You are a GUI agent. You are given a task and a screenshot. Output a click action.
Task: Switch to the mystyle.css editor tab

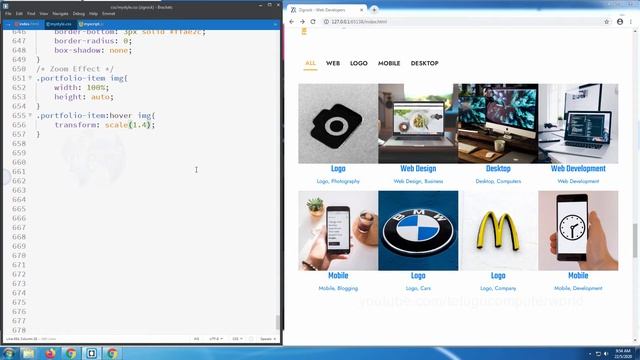pyautogui.click(x=60, y=24)
